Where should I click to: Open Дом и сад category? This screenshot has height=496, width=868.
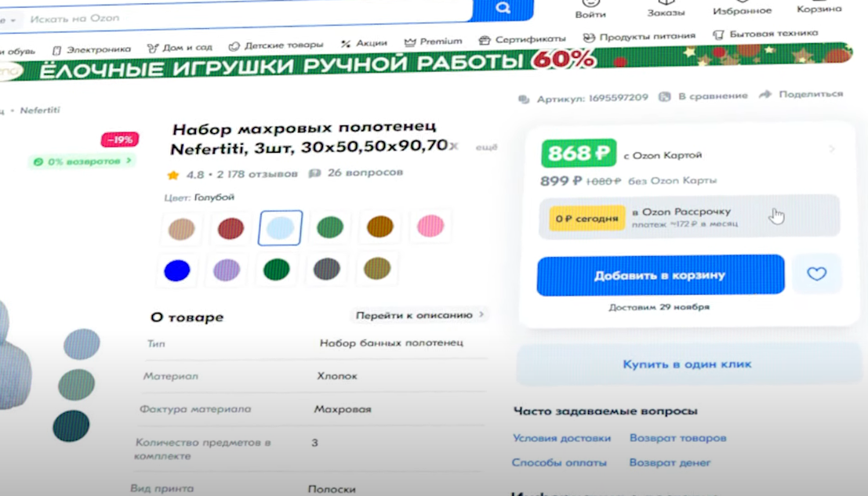point(180,48)
